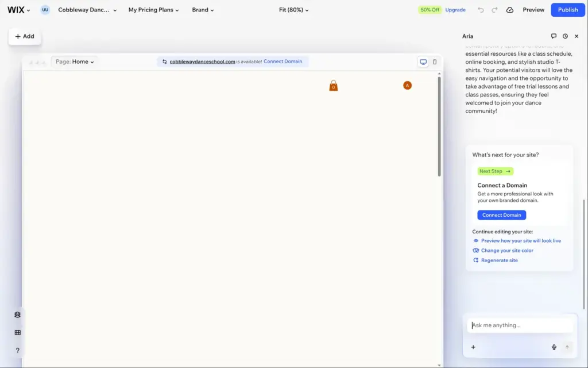Screen dimensions: 588x368
Task: Click the canvas vertical scrollbar
Action: [x=439, y=126]
